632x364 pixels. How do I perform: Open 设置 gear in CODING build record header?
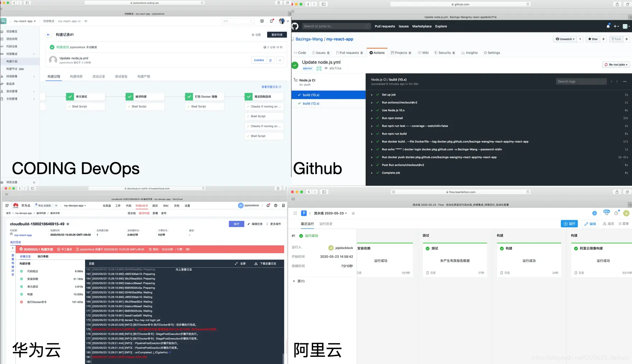pos(256,35)
